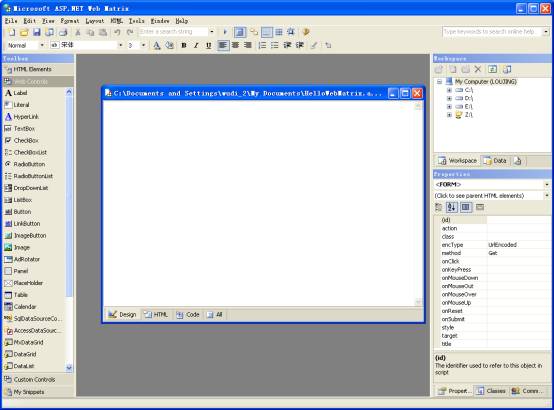Toggle align center formatting

(236, 45)
